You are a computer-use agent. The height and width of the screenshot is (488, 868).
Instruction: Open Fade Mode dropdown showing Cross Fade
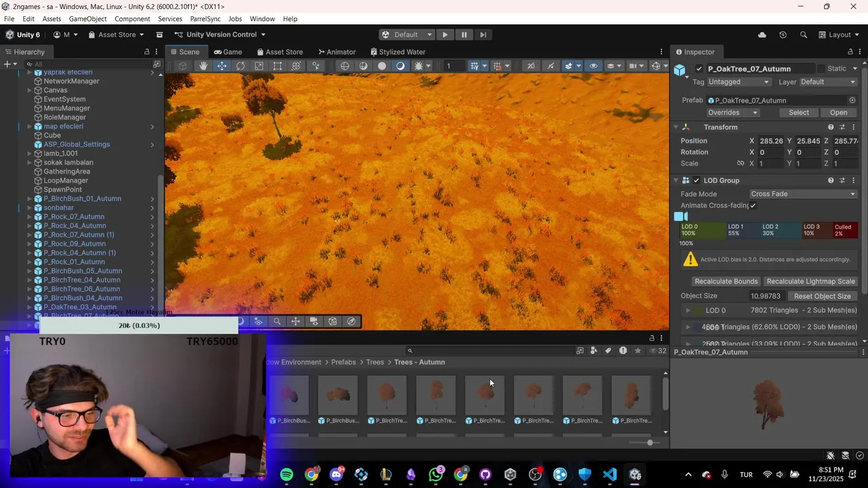pos(803,194)
